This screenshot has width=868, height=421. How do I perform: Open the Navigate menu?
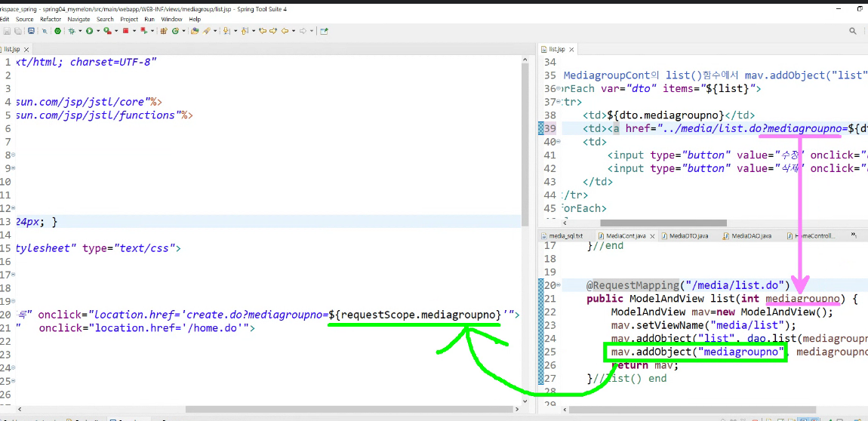[78, 19]
